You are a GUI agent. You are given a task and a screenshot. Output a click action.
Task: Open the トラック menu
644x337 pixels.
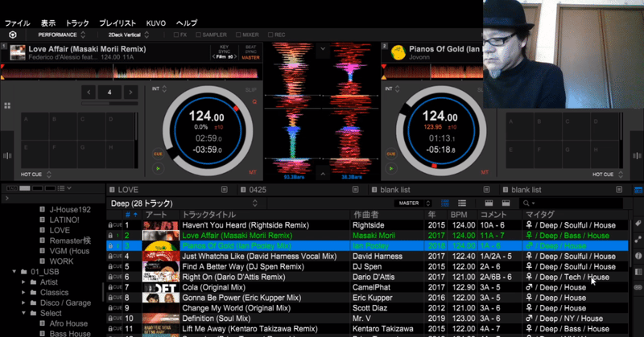[x=77, y=23]
